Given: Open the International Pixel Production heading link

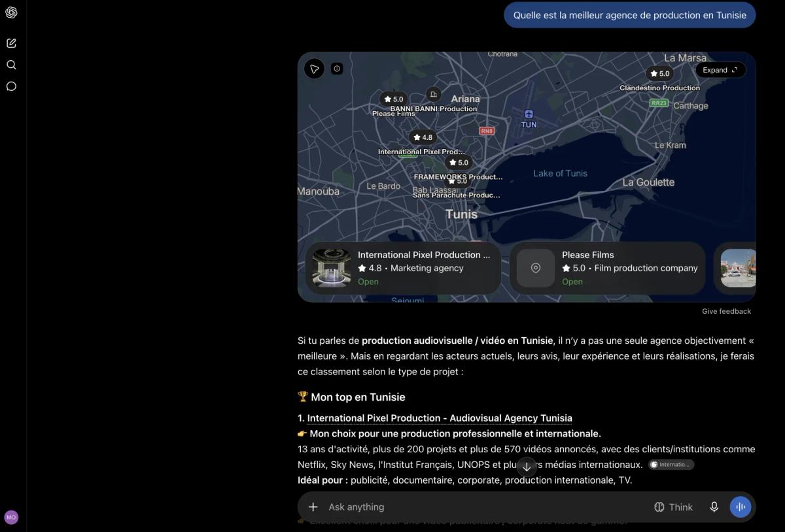Looking at the screenshot, I should tap(440, 418).
